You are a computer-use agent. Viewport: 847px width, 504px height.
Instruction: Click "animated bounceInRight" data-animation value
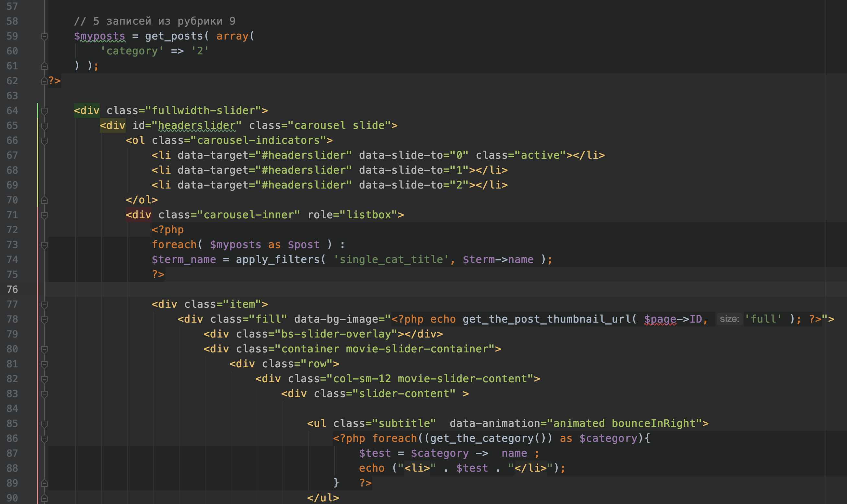click(625, 423)
